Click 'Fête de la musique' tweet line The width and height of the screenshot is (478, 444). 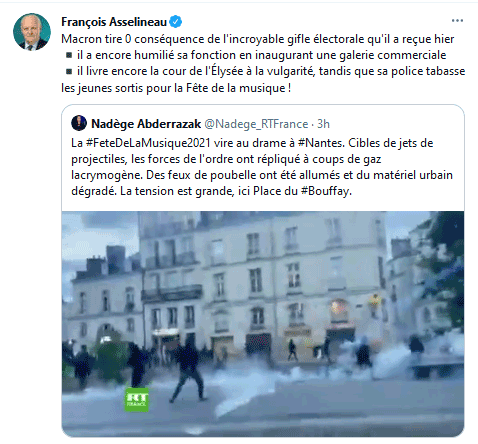coord(176,88)
